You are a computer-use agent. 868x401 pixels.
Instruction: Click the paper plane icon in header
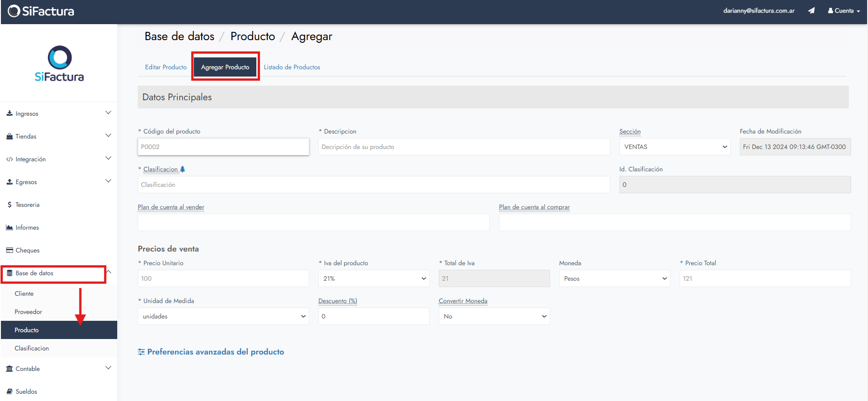click(811, 10)
